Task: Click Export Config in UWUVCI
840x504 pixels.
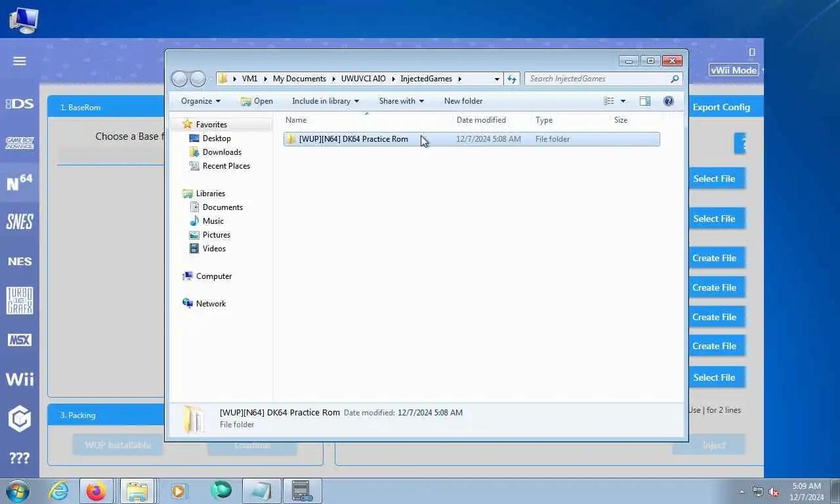Action: [x=721, y=107]
